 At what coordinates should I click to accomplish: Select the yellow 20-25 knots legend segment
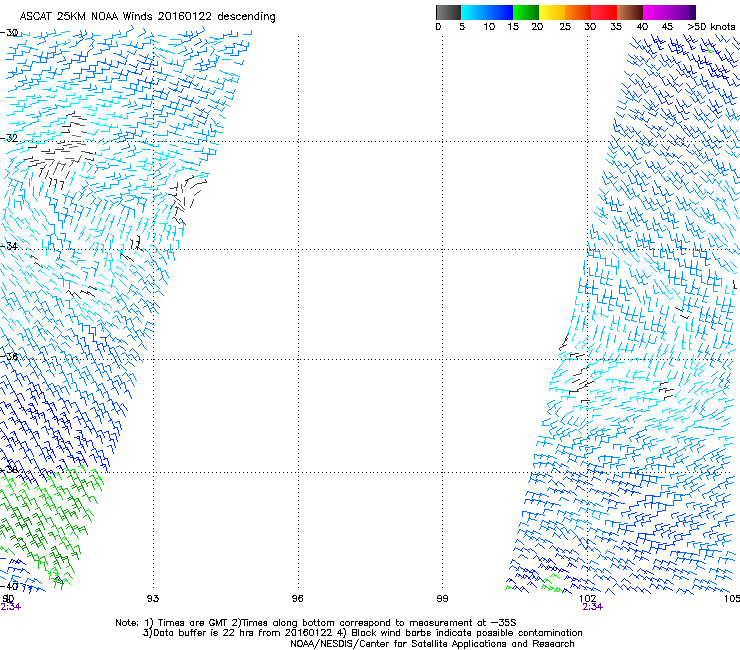(x=552, y=12)
